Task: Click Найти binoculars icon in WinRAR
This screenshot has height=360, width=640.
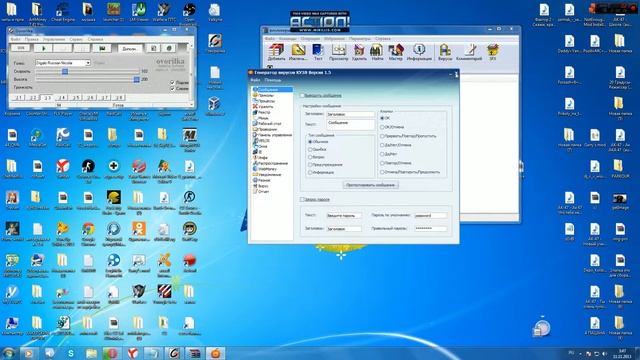Action: tap(377, 53)
